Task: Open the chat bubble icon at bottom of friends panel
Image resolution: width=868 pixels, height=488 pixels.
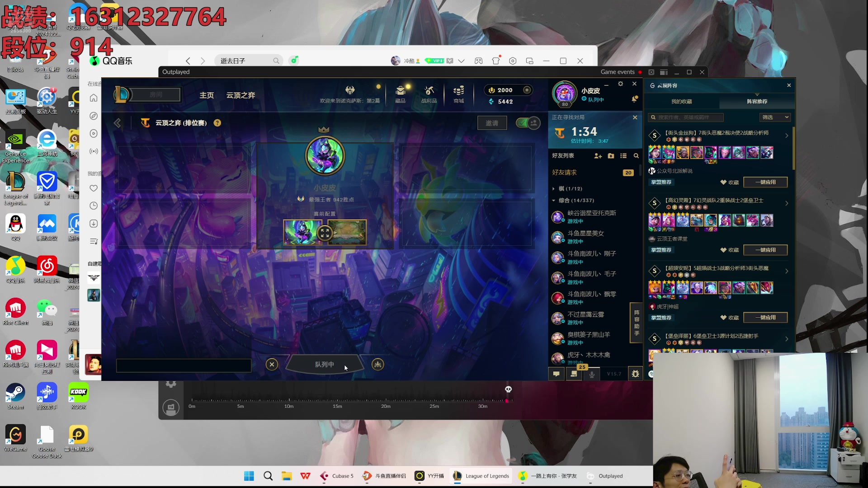Action: click(x=557, y=374)
